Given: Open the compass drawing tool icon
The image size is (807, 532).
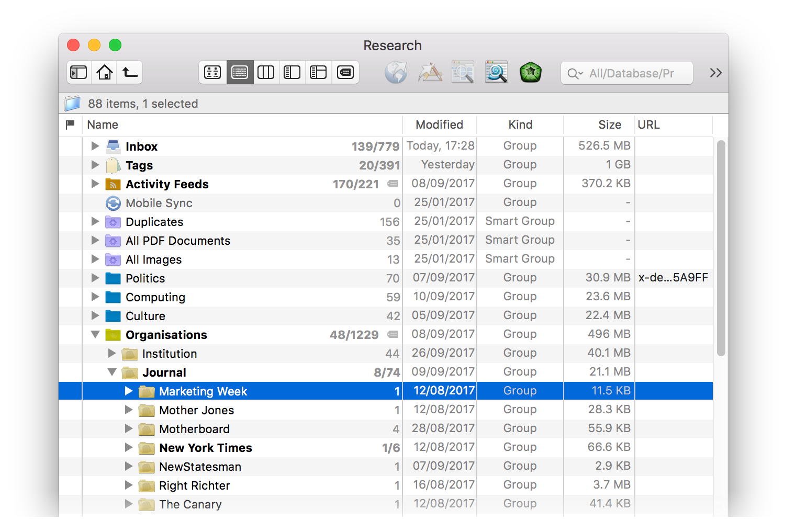Looking at the screenshot, I should pos(430,72).
